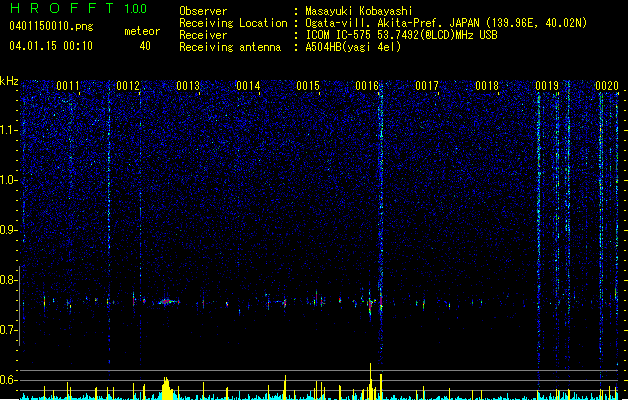
Task: Click the 0.6 kHz axis tick label
Action: point(8,380)
